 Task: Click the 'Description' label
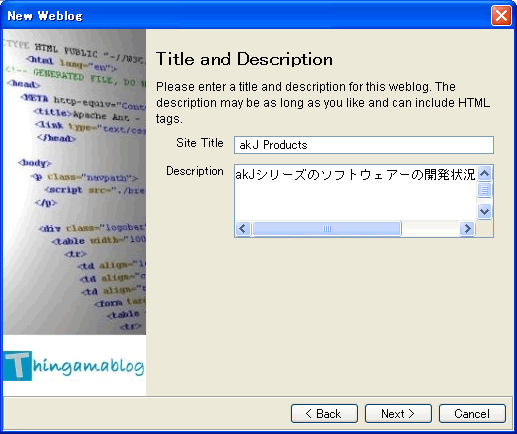pyautogui.click(x=195, y=171)
